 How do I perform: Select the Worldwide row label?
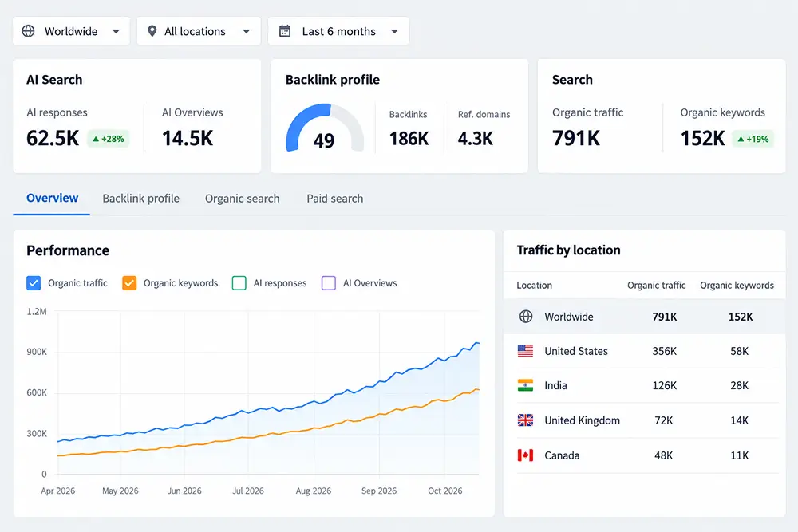pos(569,317)
